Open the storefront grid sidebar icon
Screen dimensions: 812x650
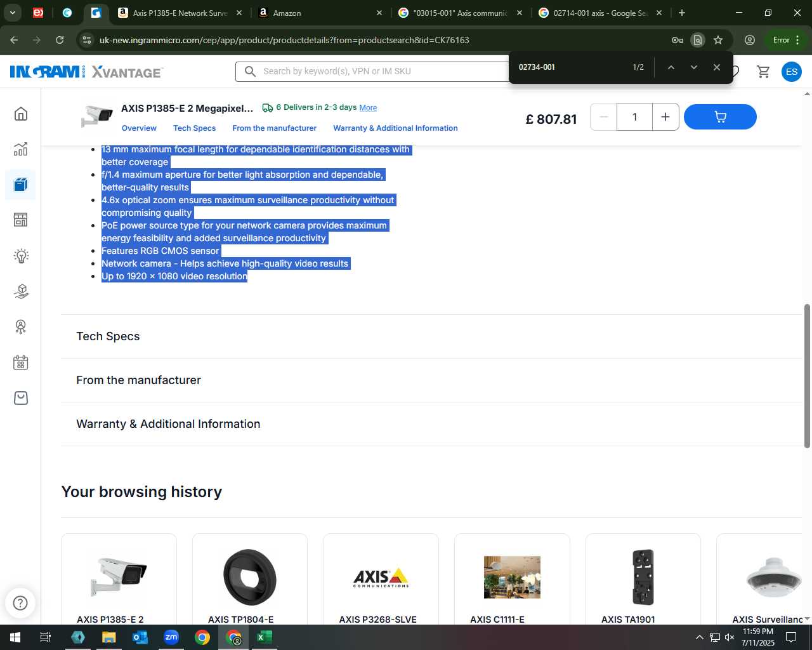21,220
